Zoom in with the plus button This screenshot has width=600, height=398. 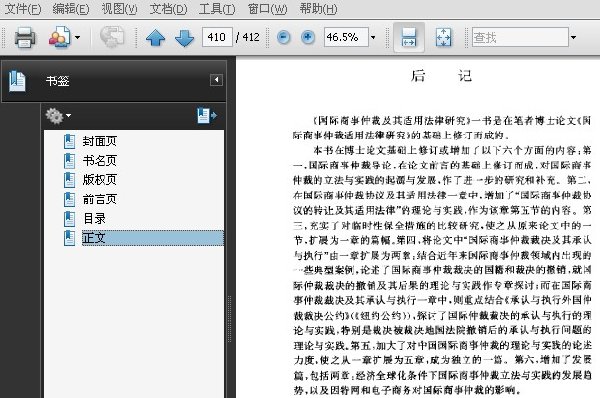point(308,37)
